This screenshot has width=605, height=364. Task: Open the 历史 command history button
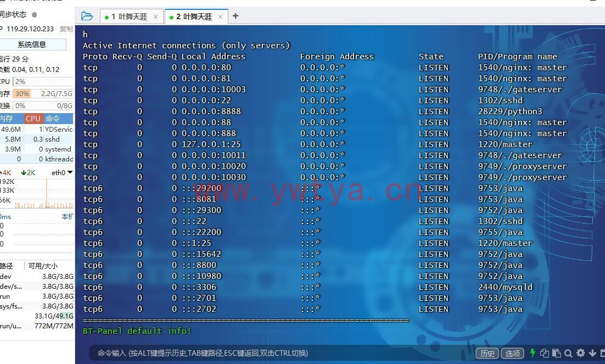[487, 353]
